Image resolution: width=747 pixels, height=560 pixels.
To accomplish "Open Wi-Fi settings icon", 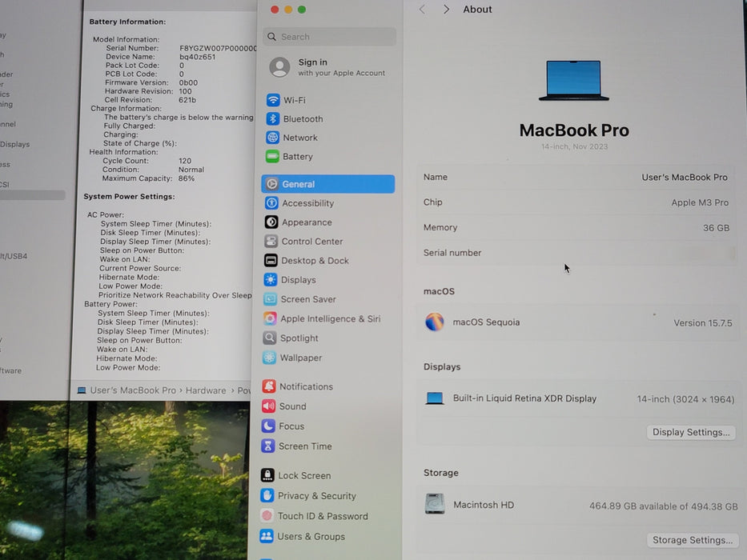I will coord(273,100).
